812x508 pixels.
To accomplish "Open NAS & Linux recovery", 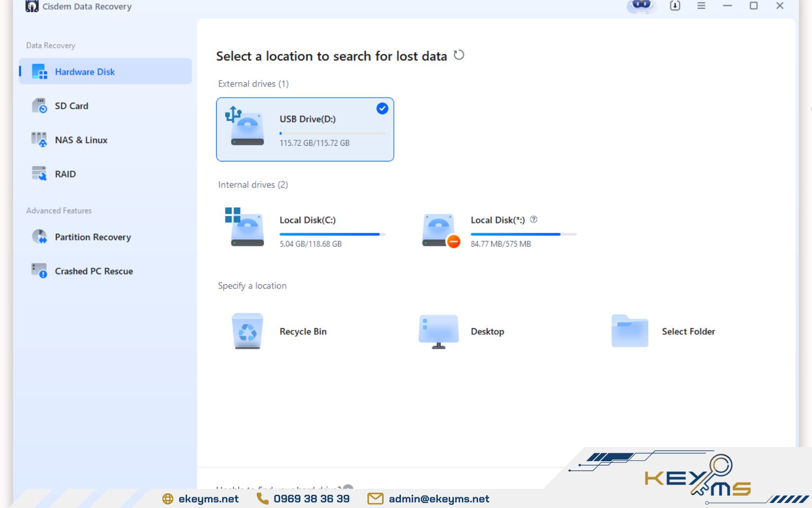I will (81, 140).
